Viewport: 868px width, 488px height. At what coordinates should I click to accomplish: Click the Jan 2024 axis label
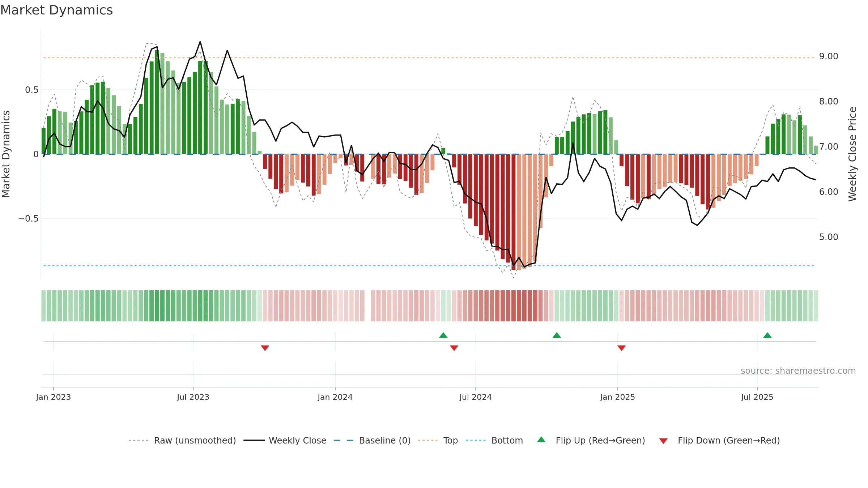click(335, 397)
